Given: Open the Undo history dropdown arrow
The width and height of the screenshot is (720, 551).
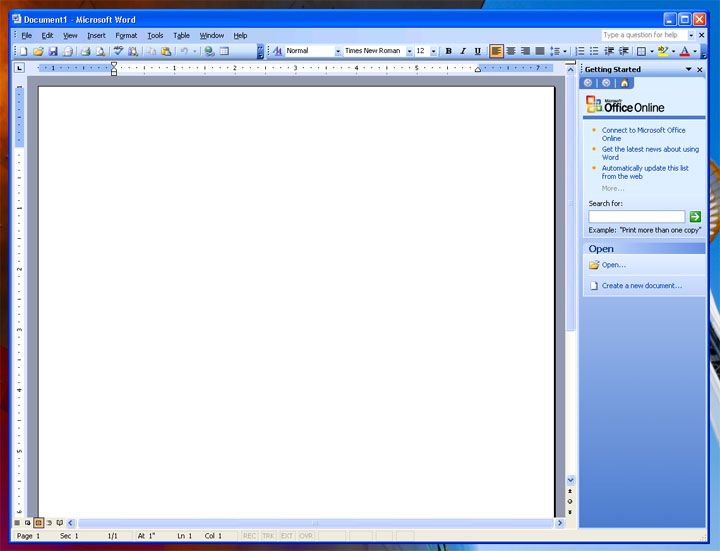Looking at the screenshot, I should tap(194, 51).
